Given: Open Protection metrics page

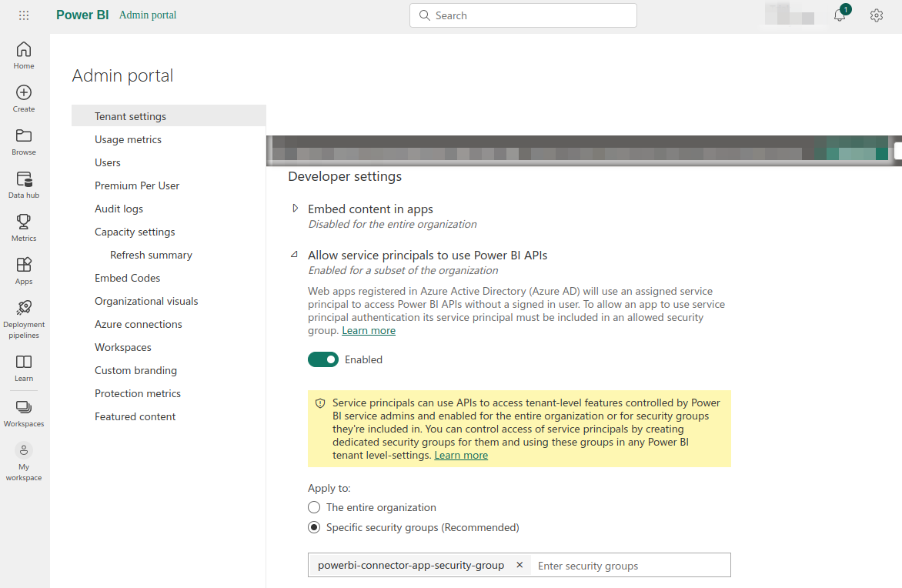Looking at the screenshot, I should 138,393.
